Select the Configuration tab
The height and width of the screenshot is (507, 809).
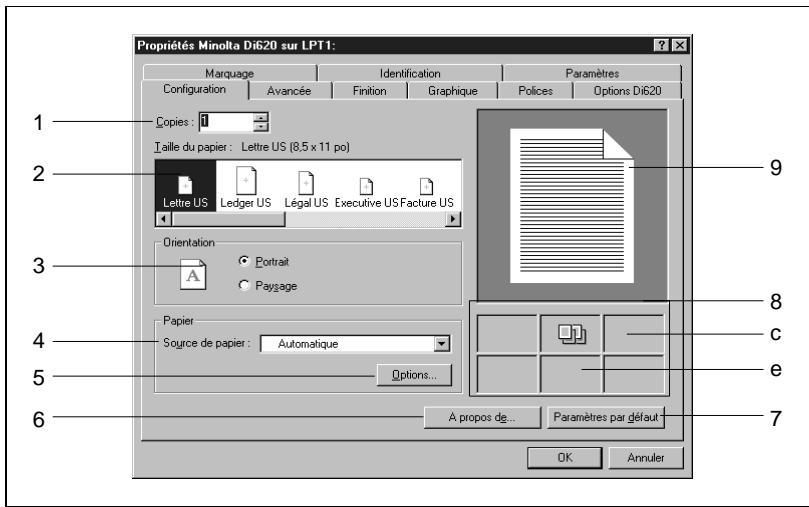[195, 89]
